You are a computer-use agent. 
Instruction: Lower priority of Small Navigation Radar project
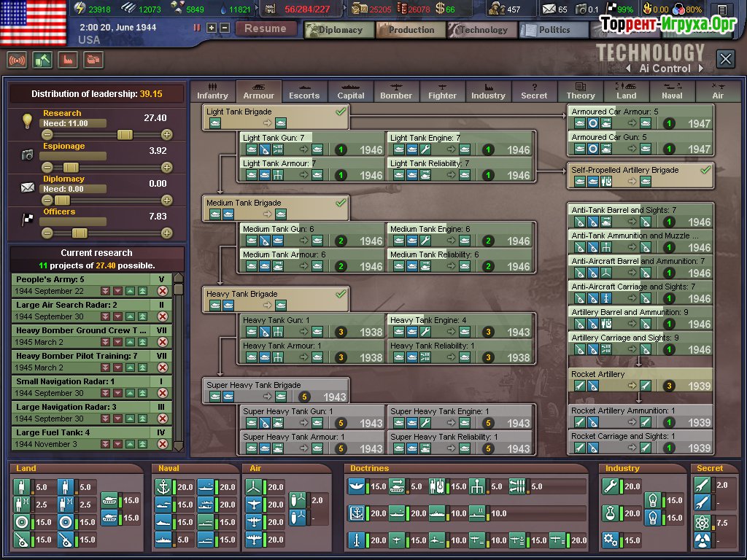point(117,393)
